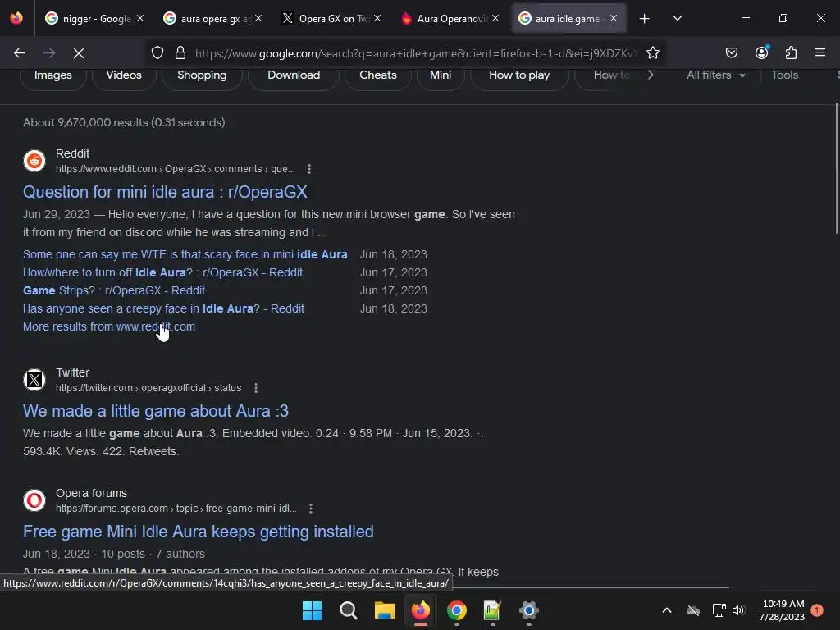
Task: Open Reddit result favicon
Action: [x=34, y=161]
